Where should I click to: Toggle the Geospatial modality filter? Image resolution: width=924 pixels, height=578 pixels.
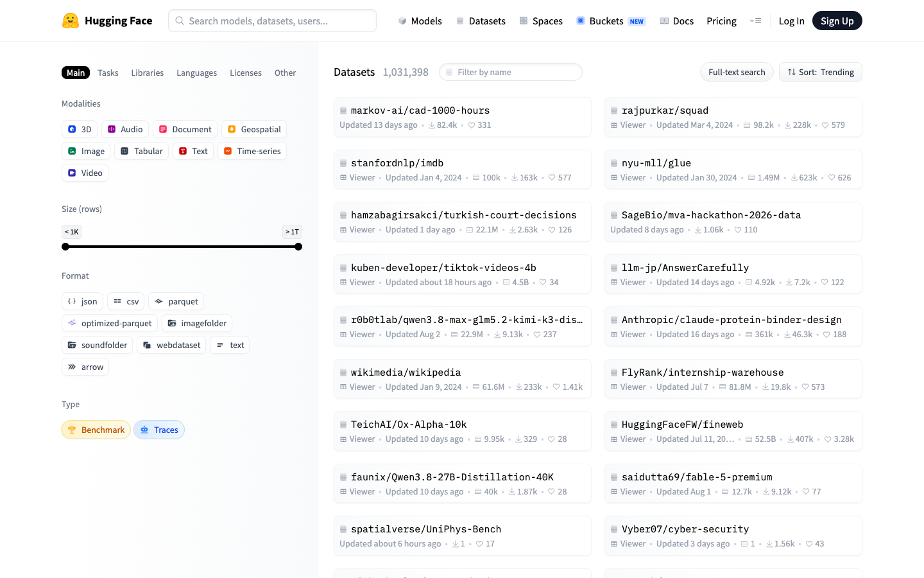point(254,129)
